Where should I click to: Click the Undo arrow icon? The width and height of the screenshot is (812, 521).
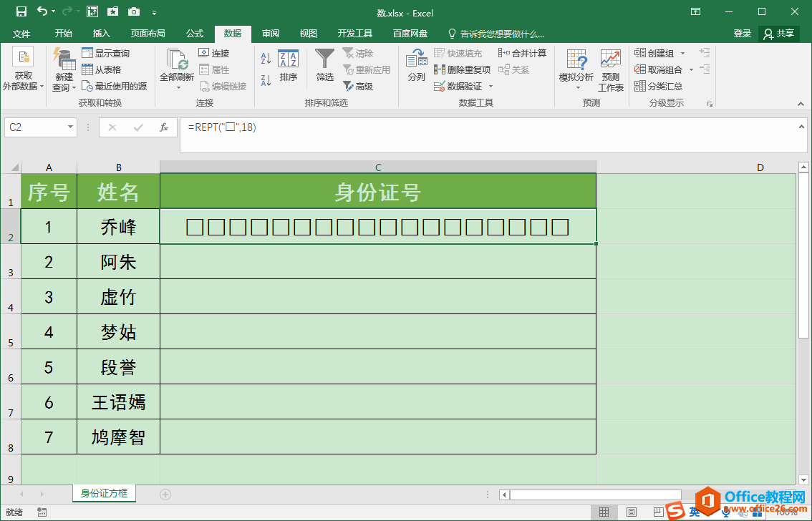pyautogui.click(x=42, y=11)
